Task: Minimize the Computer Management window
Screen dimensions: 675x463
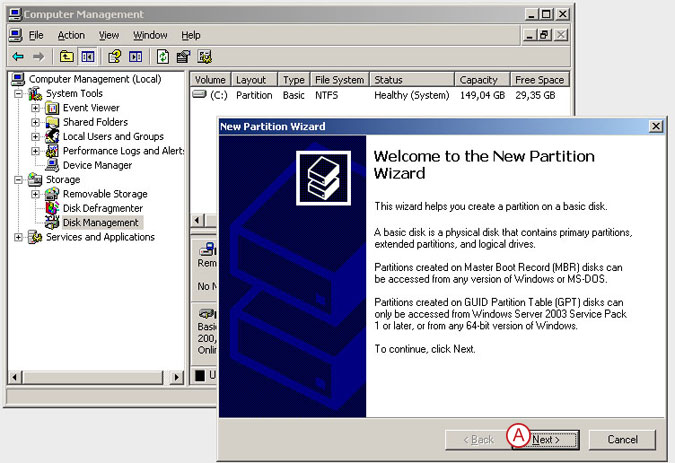Action: coord(532,14)
